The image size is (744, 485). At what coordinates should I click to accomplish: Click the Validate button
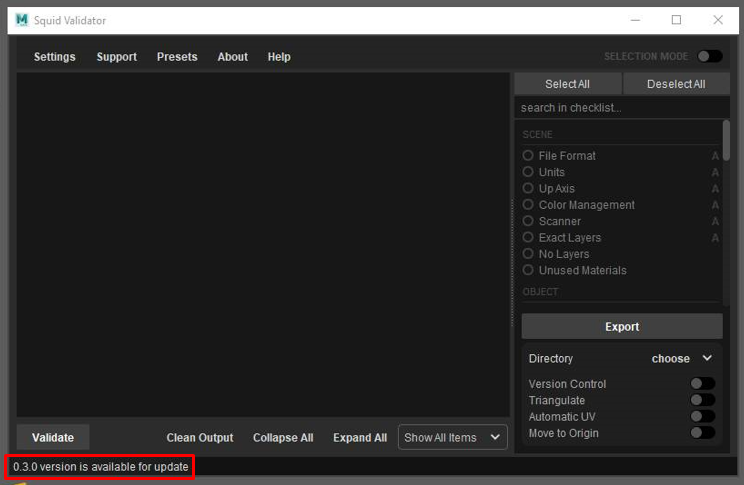pos(53,438)
